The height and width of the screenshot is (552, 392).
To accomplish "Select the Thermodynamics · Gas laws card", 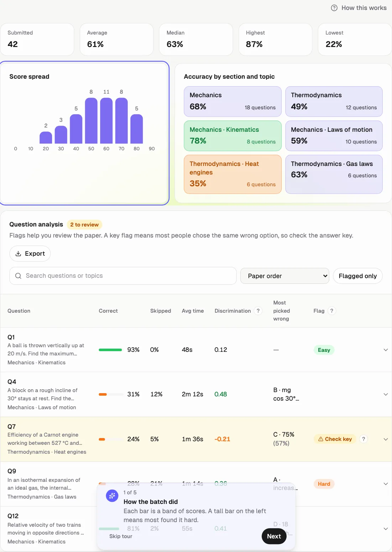I will 334,174.
